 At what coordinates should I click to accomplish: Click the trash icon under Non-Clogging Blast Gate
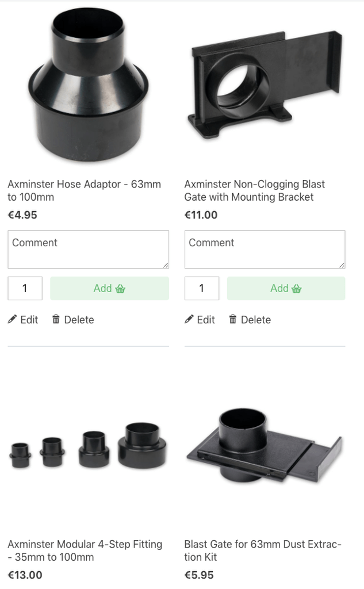233,319
